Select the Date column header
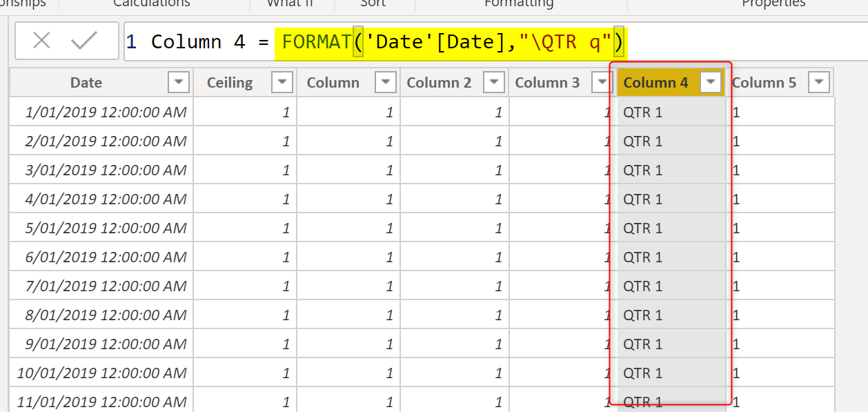This screenshot has height=412, width=868. pos(86,83)
